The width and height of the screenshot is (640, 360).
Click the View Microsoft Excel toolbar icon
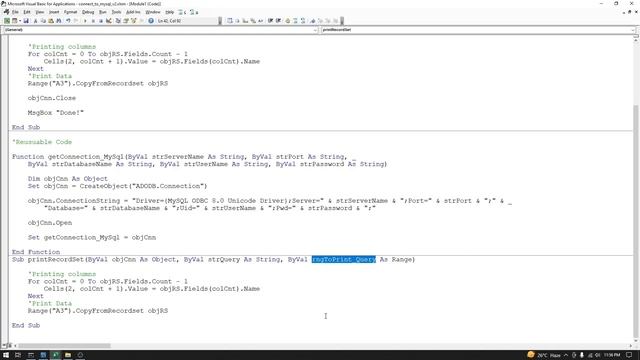click(7, 21)
